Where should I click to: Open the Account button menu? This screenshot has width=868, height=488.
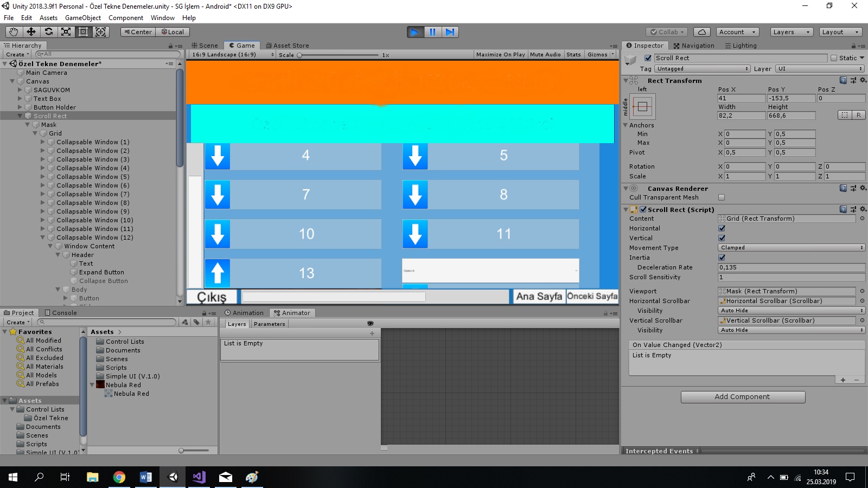[737, 32]
